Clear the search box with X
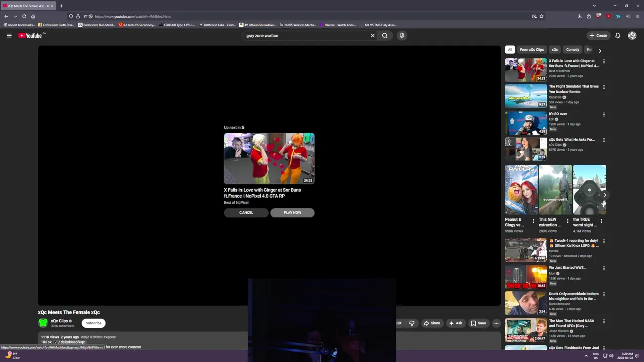This screenshot has height=362, width=644. pyautogui.click(x=373, y=35)
